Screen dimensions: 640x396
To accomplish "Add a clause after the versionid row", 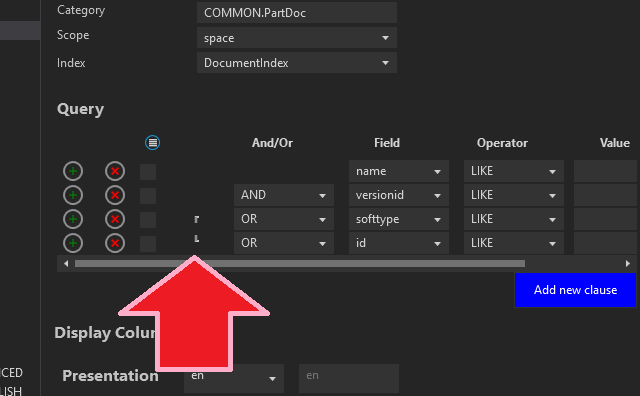I will coord(73,195).
